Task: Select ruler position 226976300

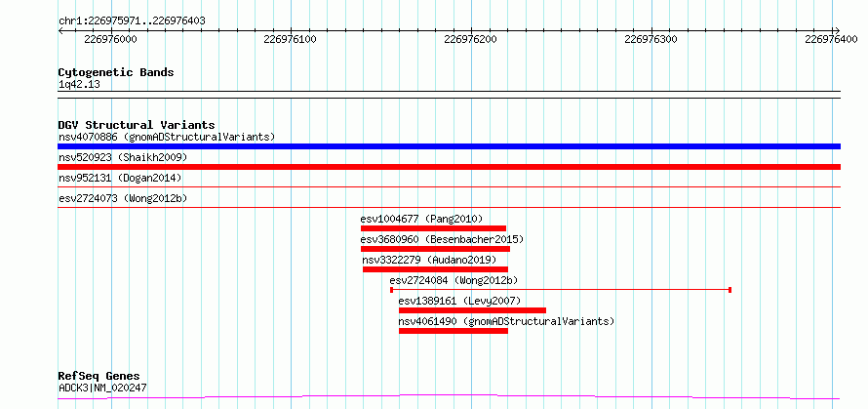Action: (x=651, y=39)
